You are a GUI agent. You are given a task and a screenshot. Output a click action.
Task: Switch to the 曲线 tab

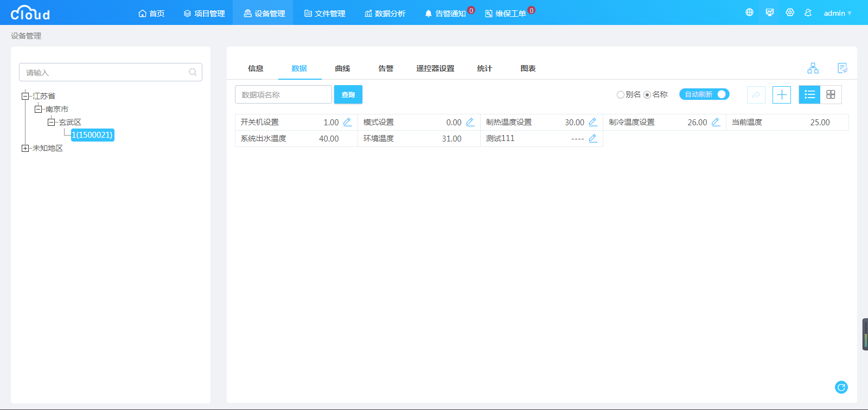(x=342, y=68)
